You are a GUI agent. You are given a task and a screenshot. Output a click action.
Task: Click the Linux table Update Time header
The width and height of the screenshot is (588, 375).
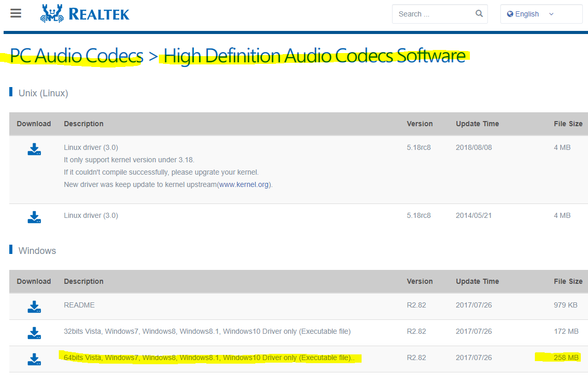(478, 124)
